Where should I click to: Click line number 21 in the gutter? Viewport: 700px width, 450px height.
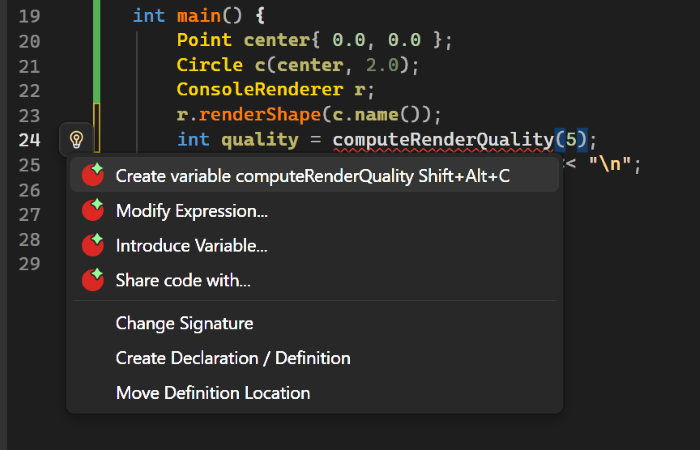click(x=29, y=66)
